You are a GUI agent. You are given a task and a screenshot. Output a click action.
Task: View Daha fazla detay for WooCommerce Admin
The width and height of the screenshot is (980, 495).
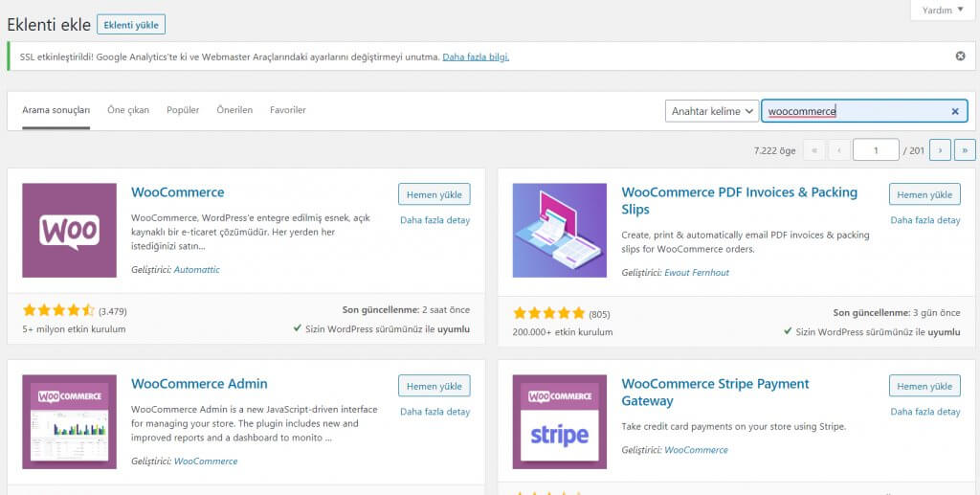pos(434,412)
